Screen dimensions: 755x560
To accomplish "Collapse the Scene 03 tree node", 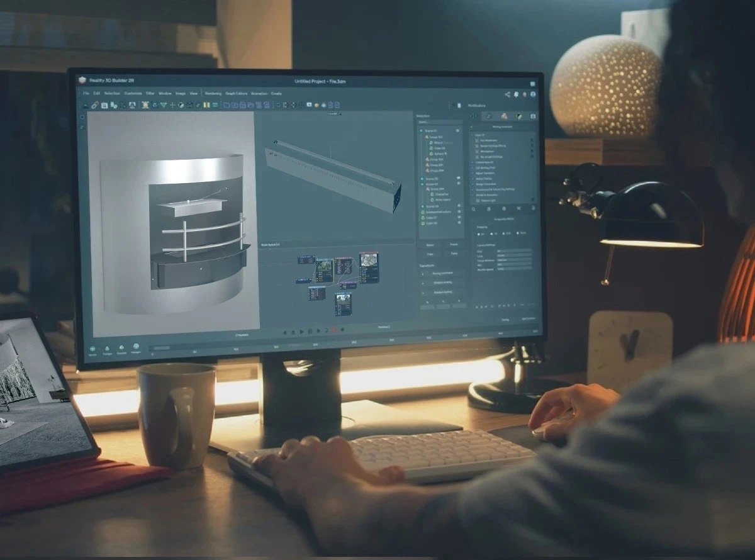I will tap(422, 184).
